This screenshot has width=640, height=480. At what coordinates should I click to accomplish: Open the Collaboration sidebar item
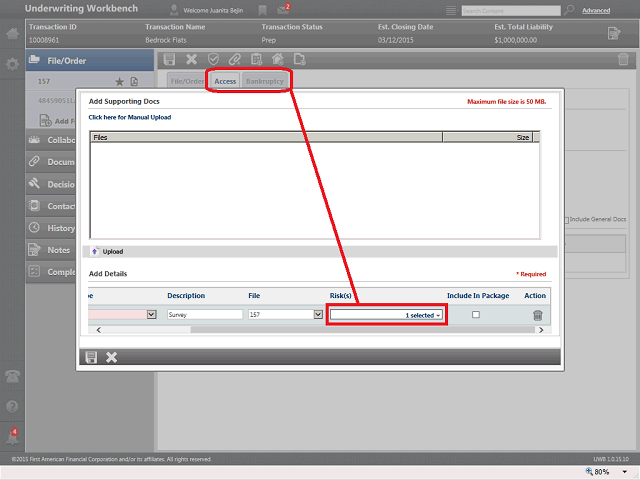pos(51,140)
